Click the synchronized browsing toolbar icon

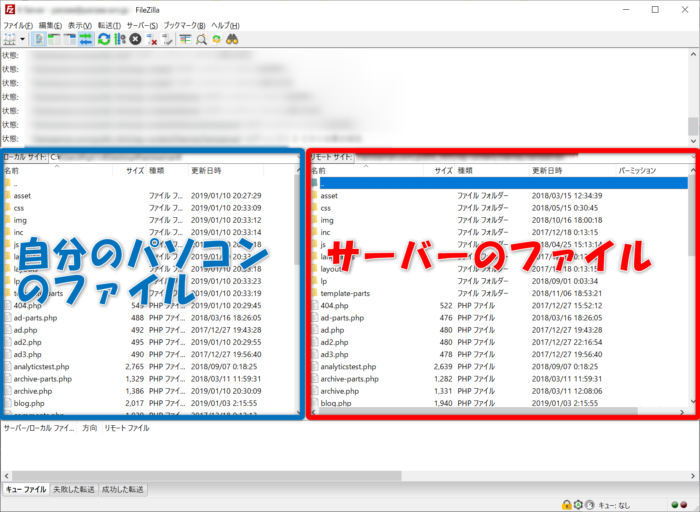pyautogui.click(x=216, y=39)
